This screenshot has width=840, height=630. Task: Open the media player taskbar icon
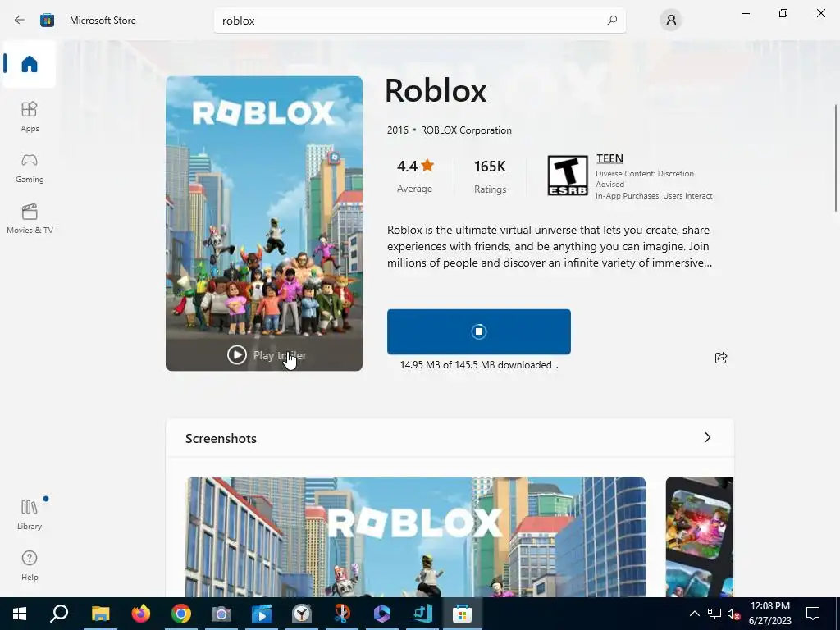click(x=262, y=614)
